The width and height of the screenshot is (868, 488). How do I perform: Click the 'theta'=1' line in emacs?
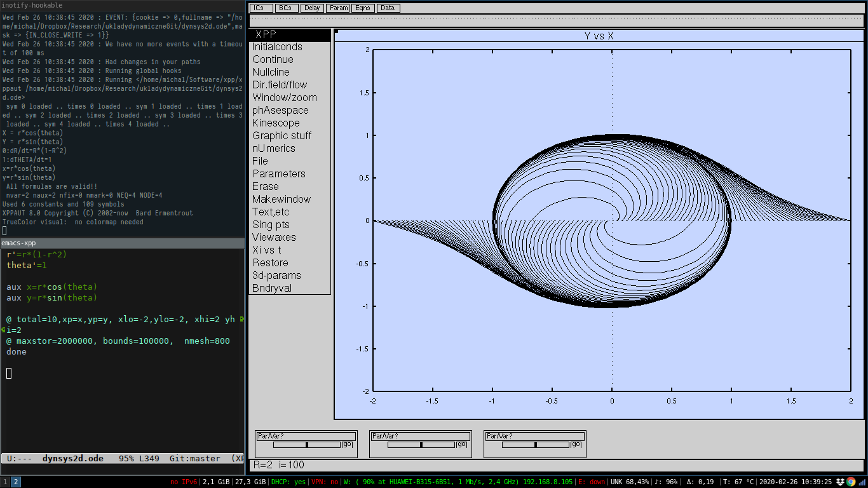click(x=27, y=265)
